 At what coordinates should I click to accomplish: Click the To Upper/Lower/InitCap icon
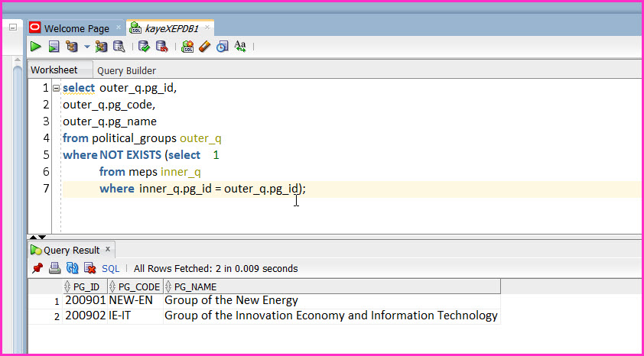click(240, 47)
